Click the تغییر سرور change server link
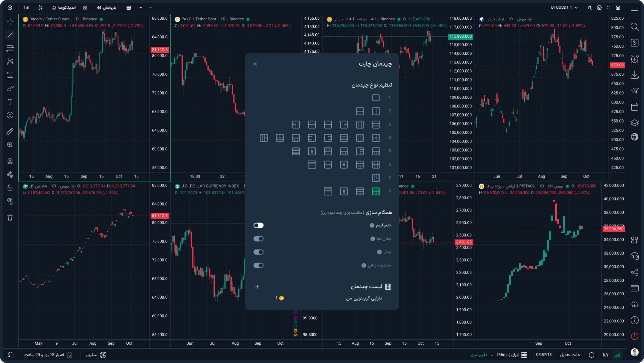 478,355
